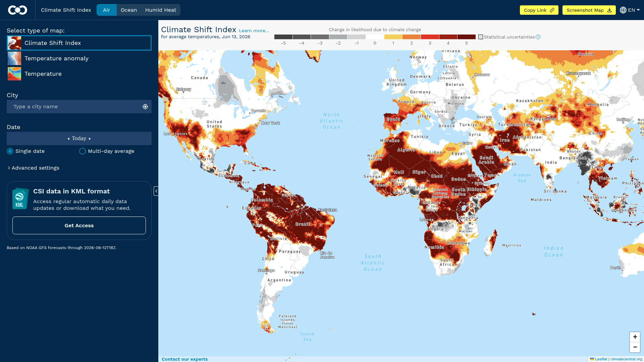Click the link icon in Copy Link
This screenshot has width=644, height=362.
(552, 10)
